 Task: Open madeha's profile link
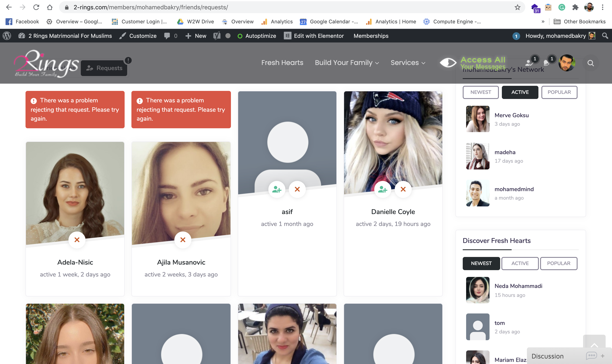505,152
